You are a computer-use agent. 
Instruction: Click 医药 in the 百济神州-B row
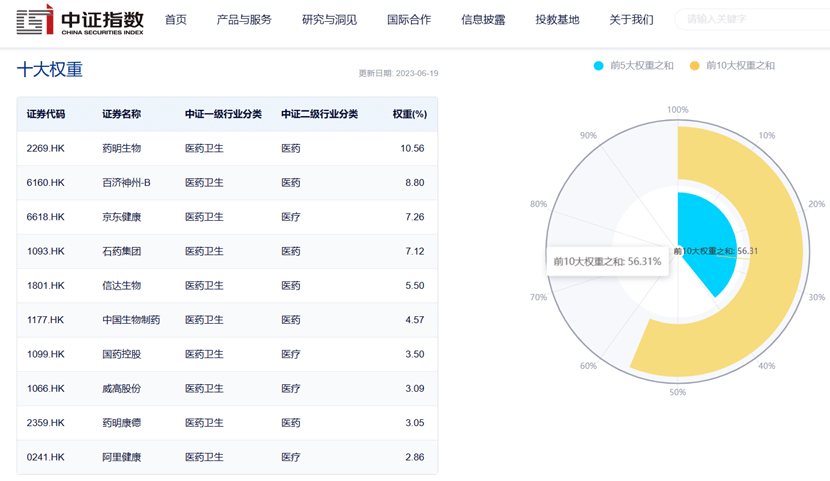[291, 183]
